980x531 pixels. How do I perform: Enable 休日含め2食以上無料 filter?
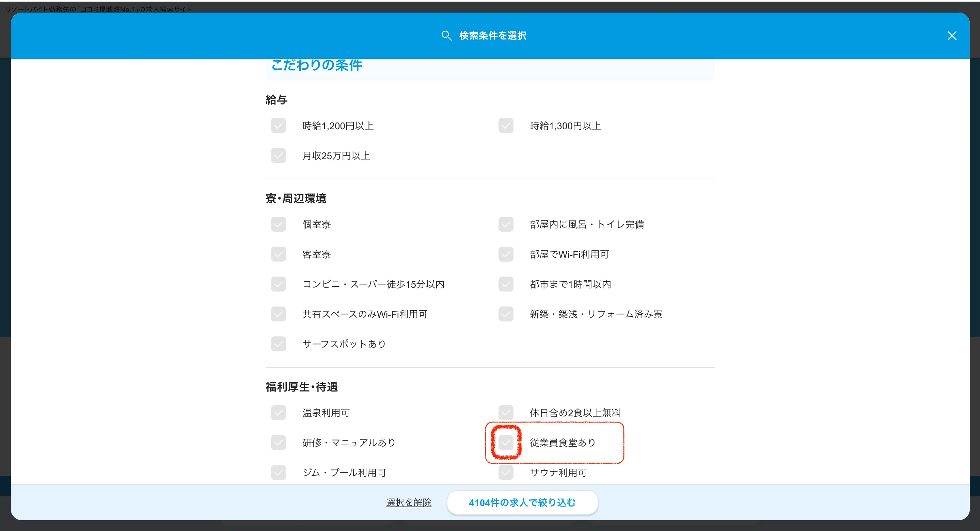point(506,412)
